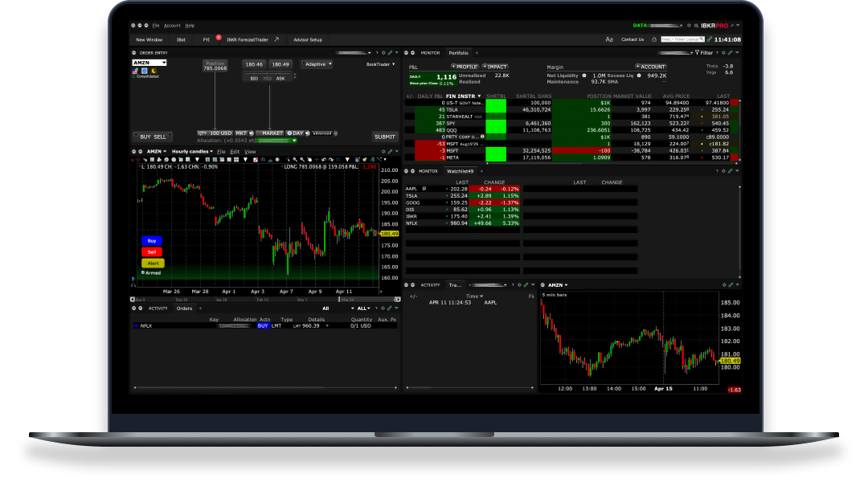Select the crosshair tool in chart toolbar
The height and width of the screenshot is (482, 868).
(317, 159)
